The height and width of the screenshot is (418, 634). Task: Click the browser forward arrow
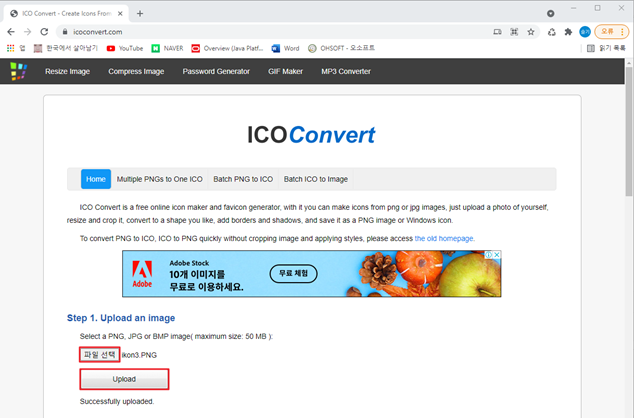point(27,32)
